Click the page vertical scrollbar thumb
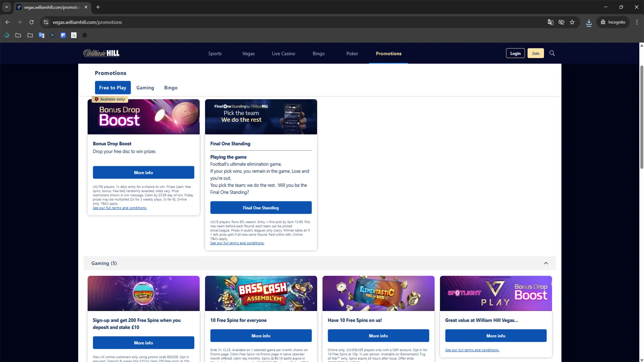Image resolution: width=644 pixels, height=362 pixels. (x=641, y=117)
